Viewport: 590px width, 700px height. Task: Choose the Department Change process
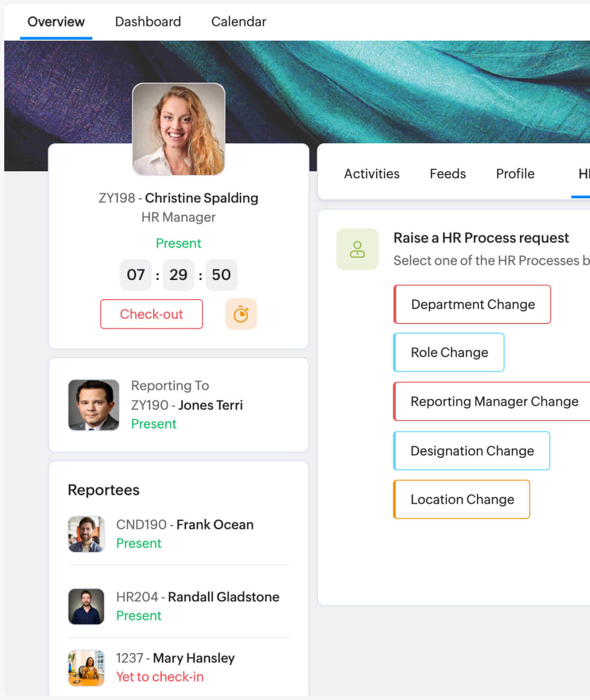(472, 304)
